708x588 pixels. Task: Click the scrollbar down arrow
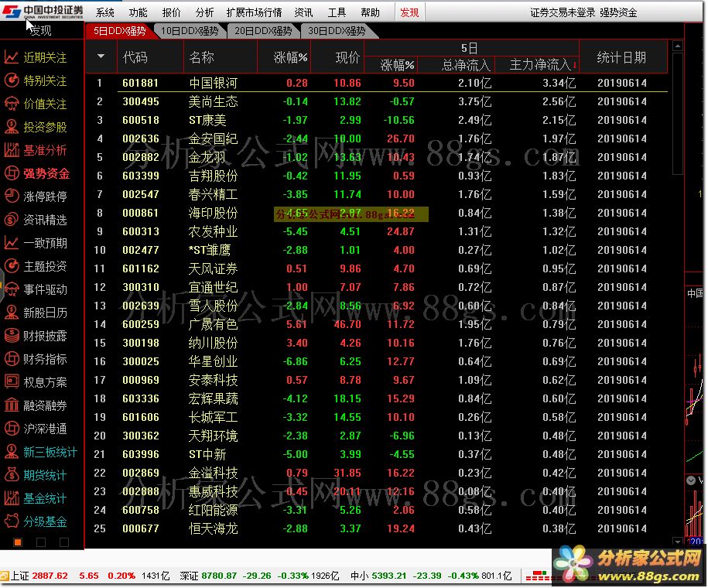[677, 541]
